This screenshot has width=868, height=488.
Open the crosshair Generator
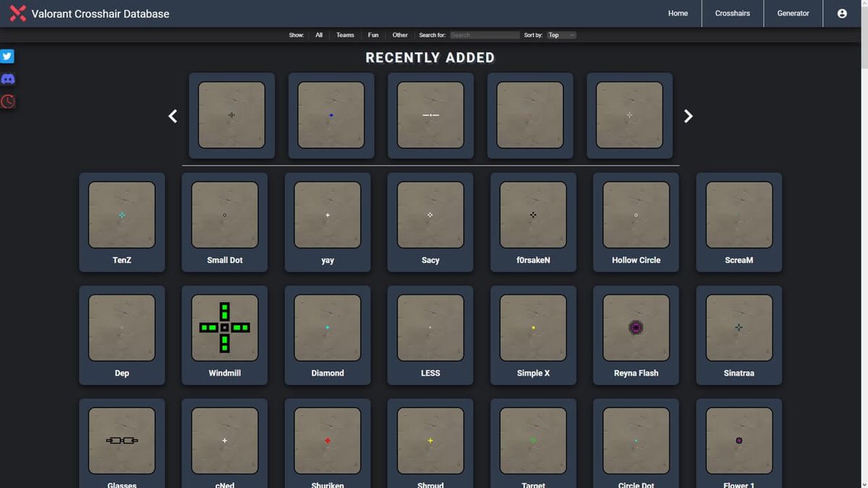point(793,13)
